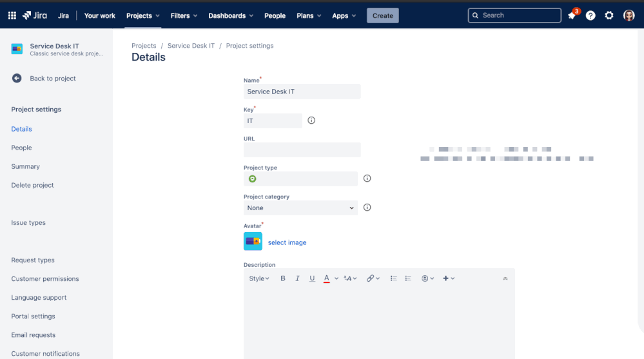Open Request types in sidebar
The height and width of the screenshot is (359, 644).
click(x=33, y=260)
